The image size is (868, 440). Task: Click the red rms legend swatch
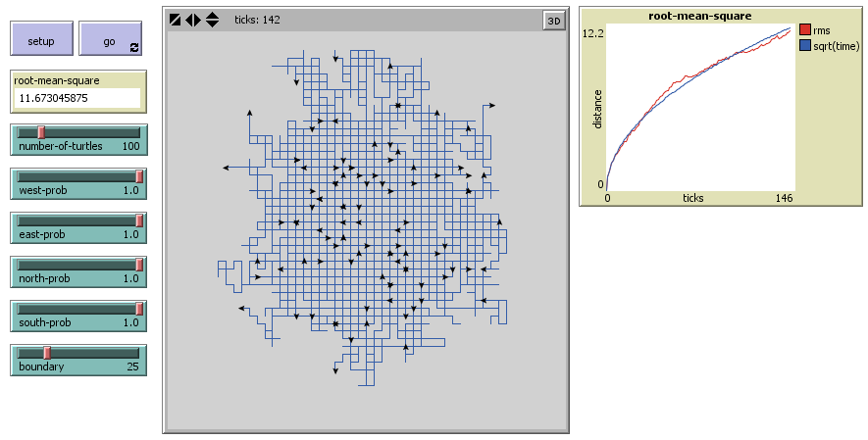pyautogui.click(x=805, y=30)
